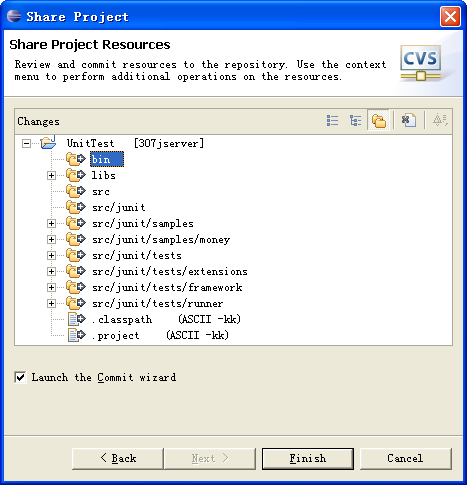Image resolution: width=467 pixels, height=485 pixels.
Task: Expand src/junit/samples/money folder
Action: (x=51, y=239)
